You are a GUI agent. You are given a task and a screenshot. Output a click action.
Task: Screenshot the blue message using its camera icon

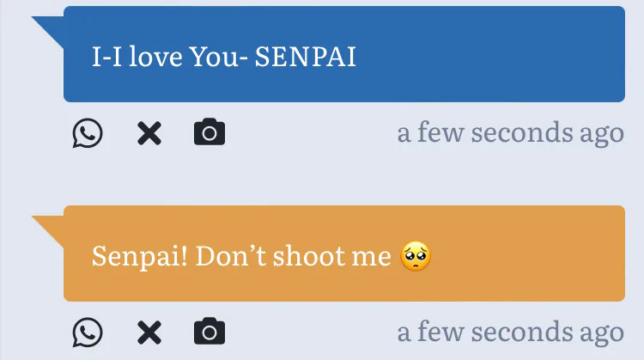click(210, 133)
